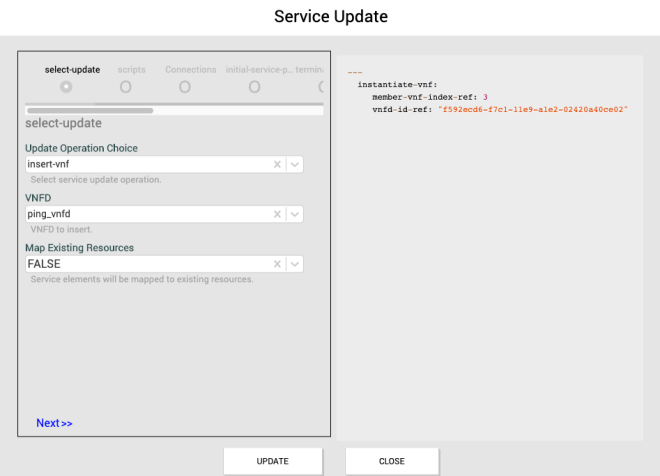The height and width of the screenshot is (476, 660).
Task: Open the initial-service-p... tab label
Action: click(x=259, y=70)
